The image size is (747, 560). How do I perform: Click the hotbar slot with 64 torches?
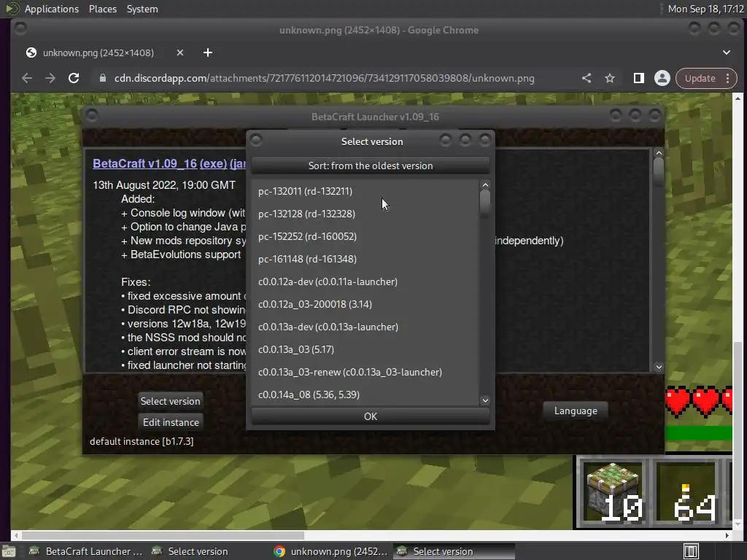tap(686, 492)
